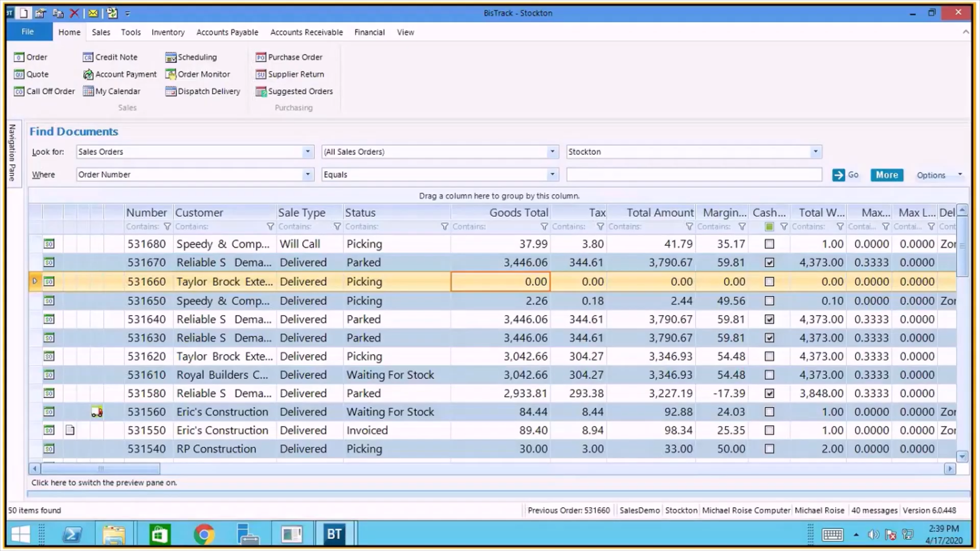
Task: Open My Calendar
Action: [112, 91]
